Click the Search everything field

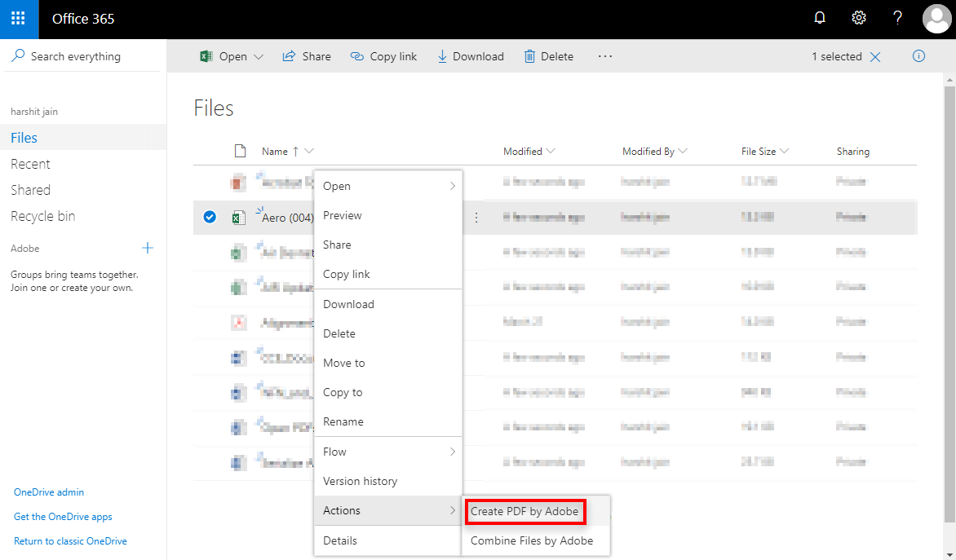75,55
